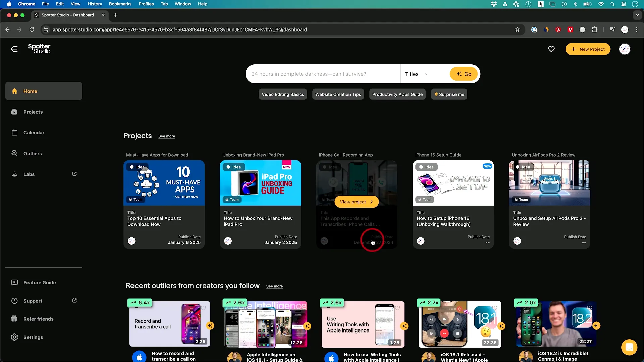Click owner avatar on AirPods Pro 2 card
The image size is (644, 362).
tap(517, 241)
